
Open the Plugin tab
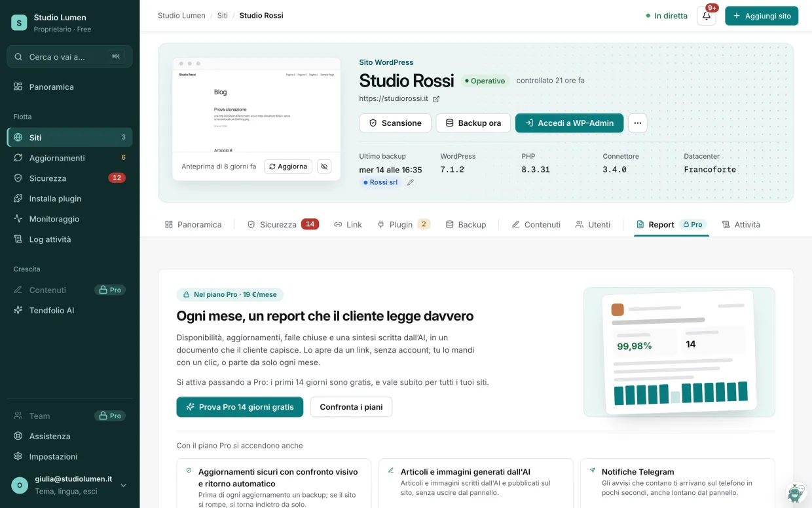pos(403,224)
